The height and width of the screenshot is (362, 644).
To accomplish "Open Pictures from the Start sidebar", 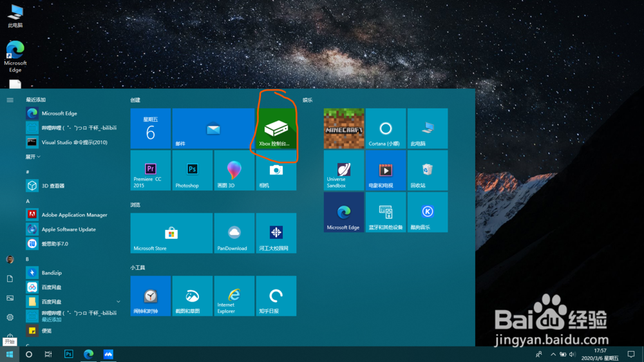I will click(x=10, y=298).
